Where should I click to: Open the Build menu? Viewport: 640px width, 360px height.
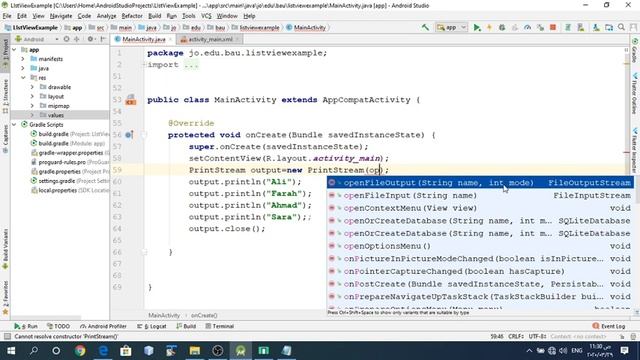tap(154, 16)
